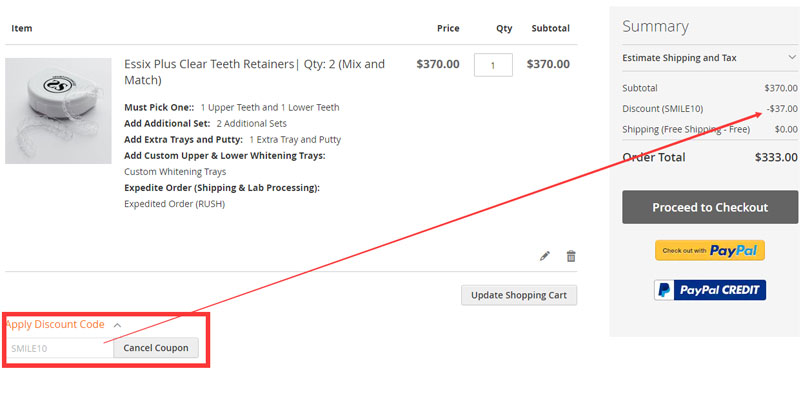
Task: Click the pencil edit item icon
Action: [545, 256]
